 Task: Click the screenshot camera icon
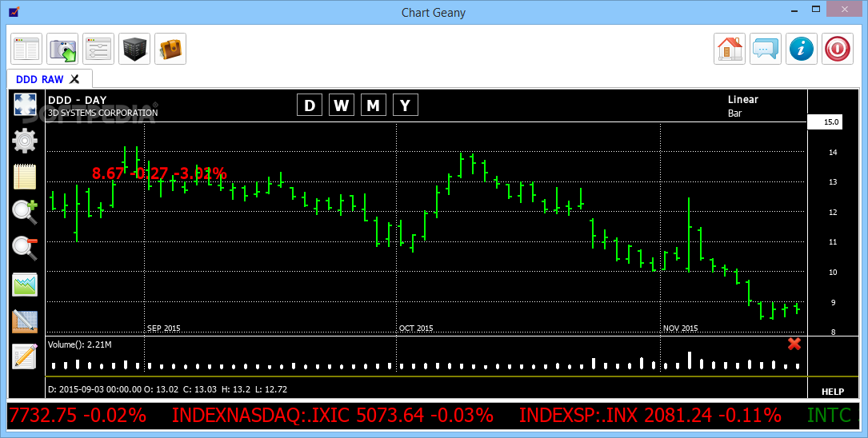pyautogui.click(x=62, y=49)
